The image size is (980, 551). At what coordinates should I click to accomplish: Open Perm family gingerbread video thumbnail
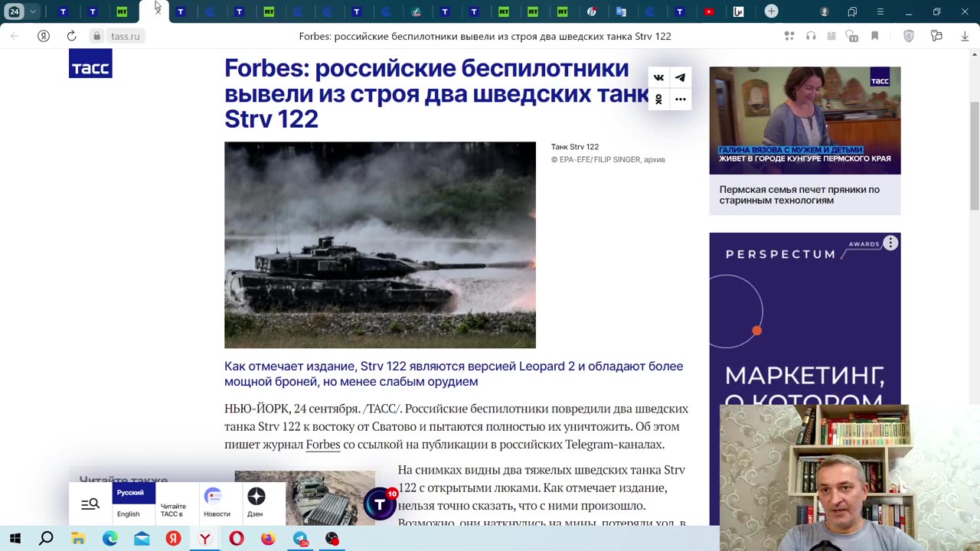(805, 120)
